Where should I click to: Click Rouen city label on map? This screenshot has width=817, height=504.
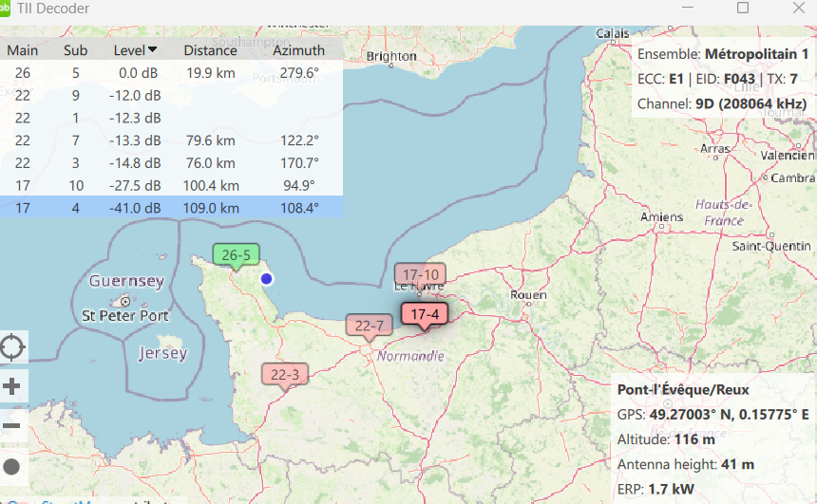pyautogui.click(x=528, y=295)
